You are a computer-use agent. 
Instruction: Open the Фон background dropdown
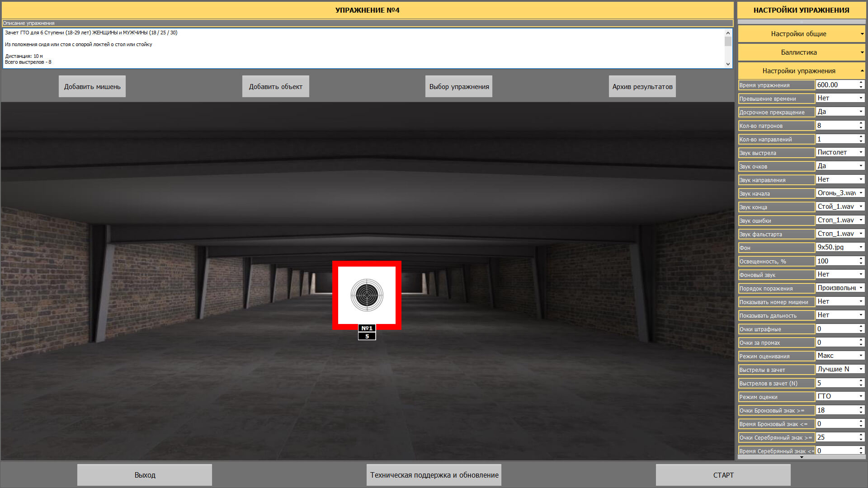point(840,248)
